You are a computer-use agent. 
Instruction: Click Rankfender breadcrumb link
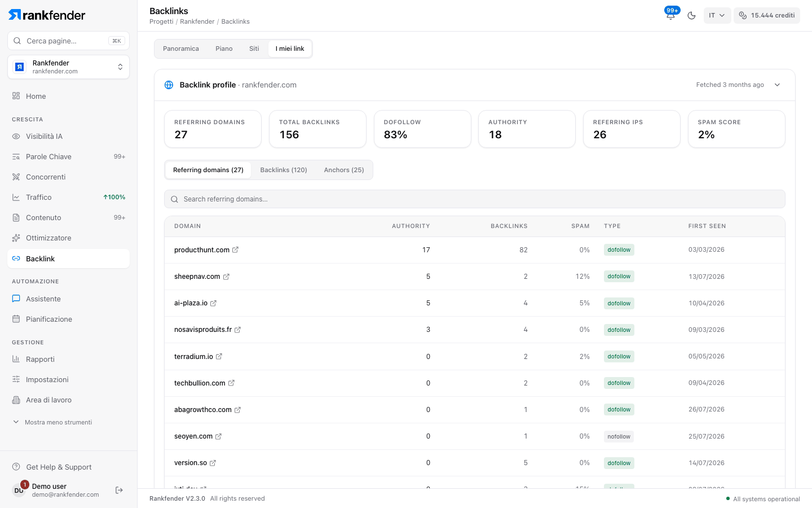coord(197,21)
